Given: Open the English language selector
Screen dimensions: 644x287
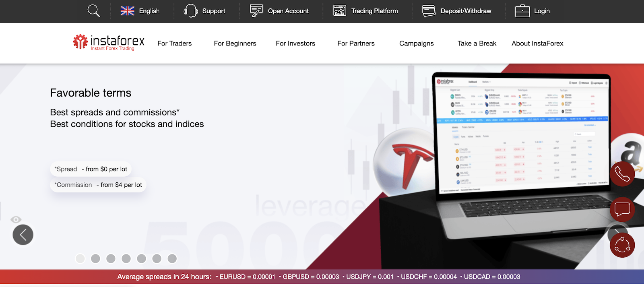Looking at the screenshot, I should (140, 11).
